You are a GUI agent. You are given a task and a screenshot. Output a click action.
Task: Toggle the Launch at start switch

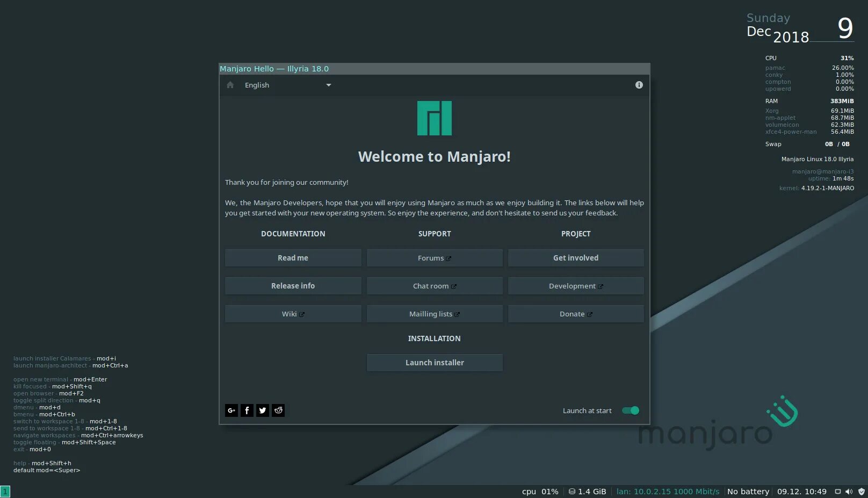point(631,410)
